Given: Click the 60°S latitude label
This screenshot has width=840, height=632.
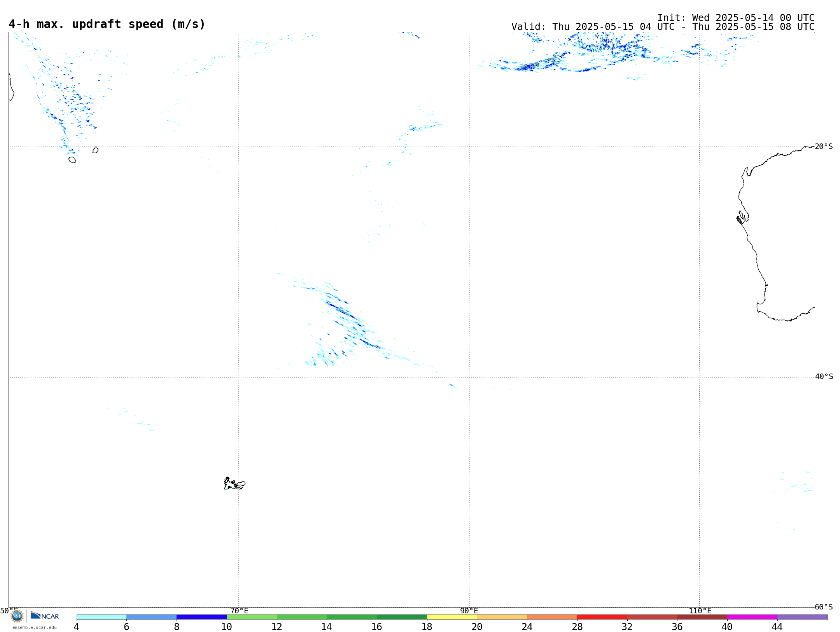Looking at the screenshot, I should pyautogui.click(x=824, y=607).
